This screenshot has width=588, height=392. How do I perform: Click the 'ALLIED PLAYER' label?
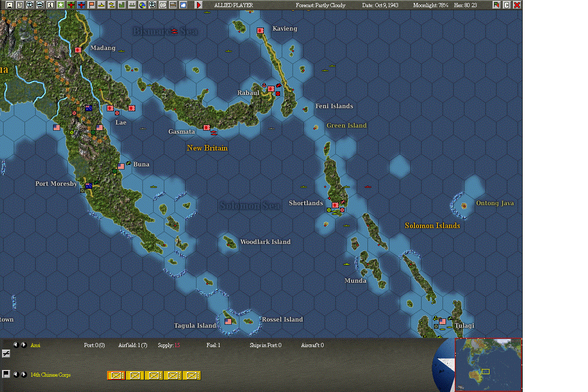[234, 5]
